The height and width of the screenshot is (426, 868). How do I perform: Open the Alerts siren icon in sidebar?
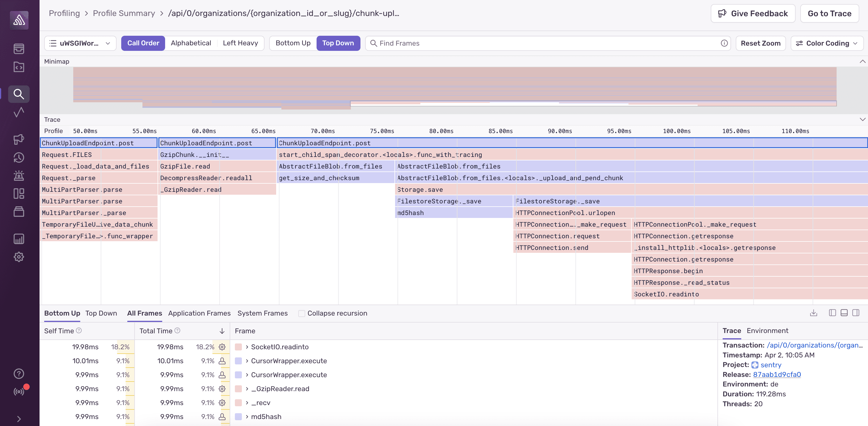coord(19,176)
